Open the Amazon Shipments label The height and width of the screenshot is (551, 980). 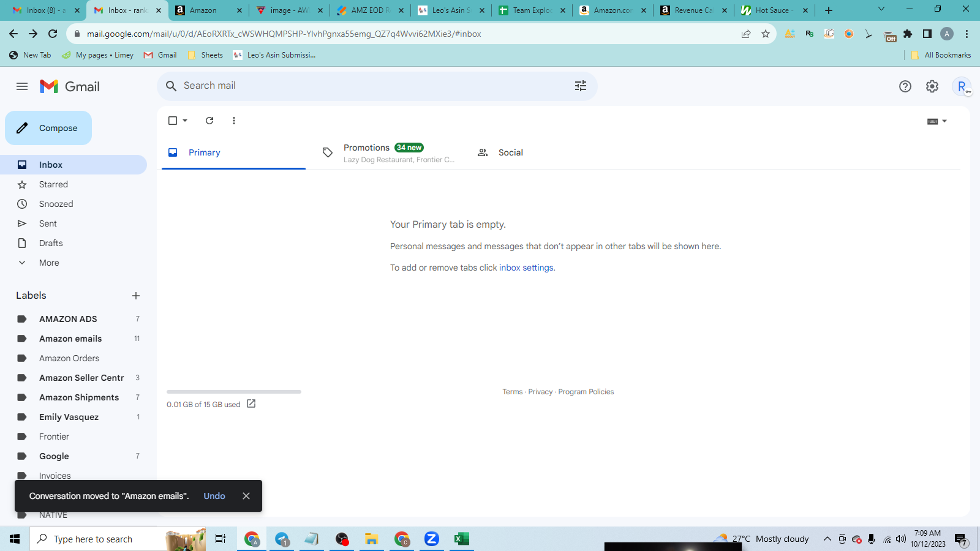point(73,397)
